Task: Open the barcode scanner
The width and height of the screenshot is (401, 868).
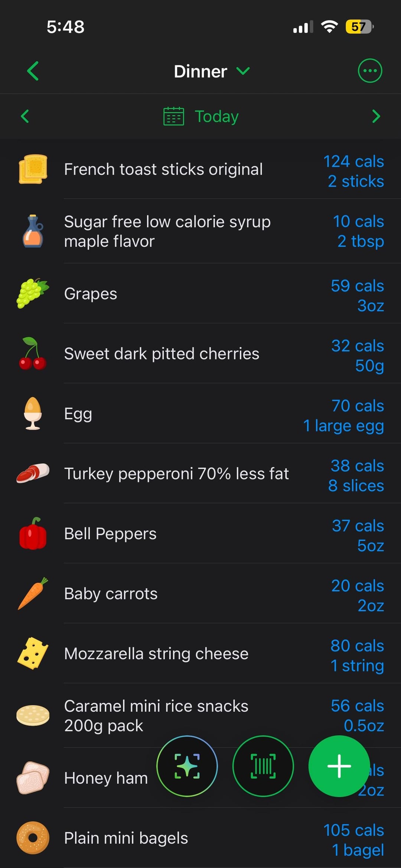Action: [x=263, y=766]
